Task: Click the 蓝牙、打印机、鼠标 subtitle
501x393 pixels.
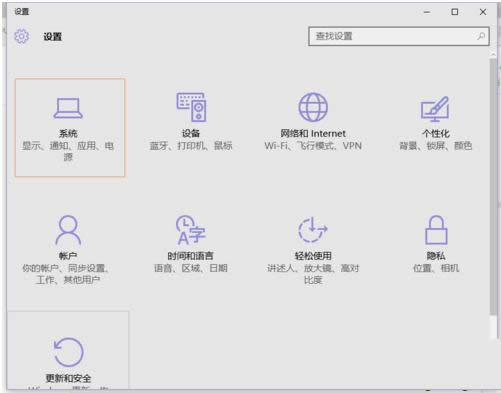Action: (191, 146)
